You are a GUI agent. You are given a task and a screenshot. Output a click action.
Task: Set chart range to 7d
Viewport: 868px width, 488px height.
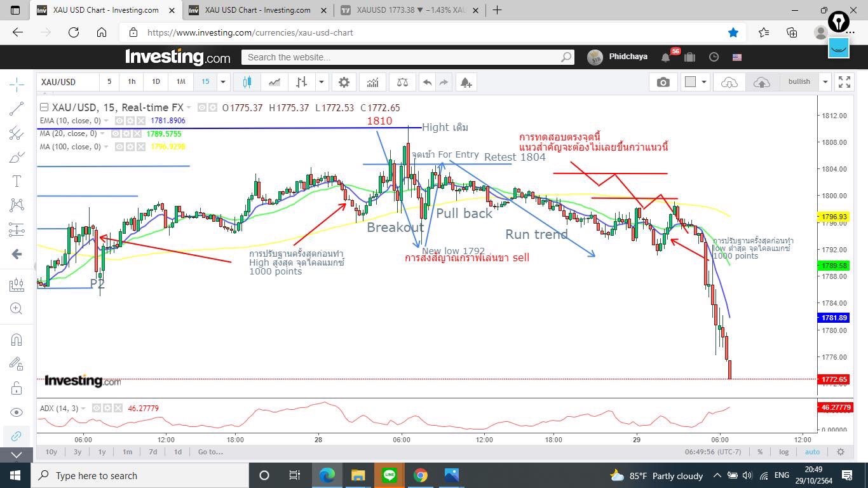point(153,452)
